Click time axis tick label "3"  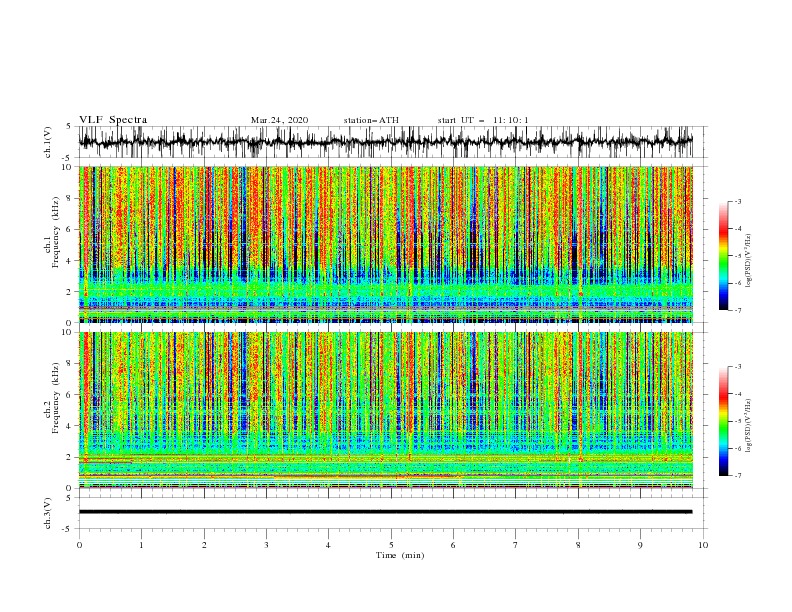[x=266, y=545]
